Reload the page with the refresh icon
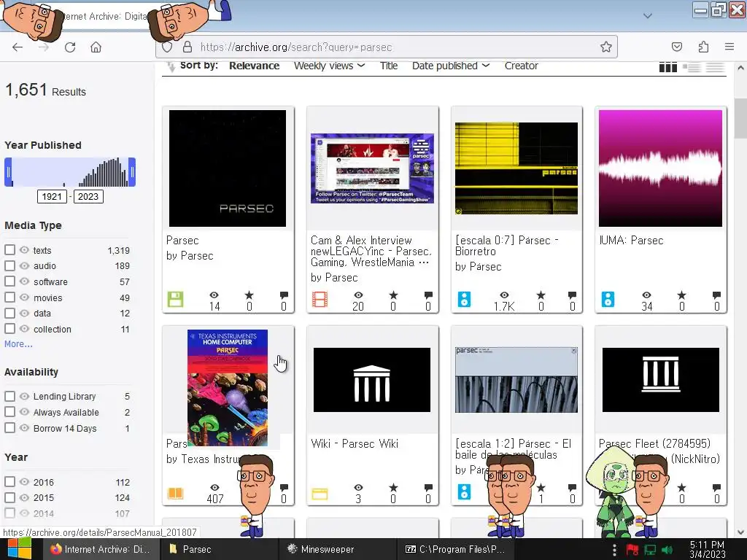The image size is (747, 560). click(x=70, y=47)
